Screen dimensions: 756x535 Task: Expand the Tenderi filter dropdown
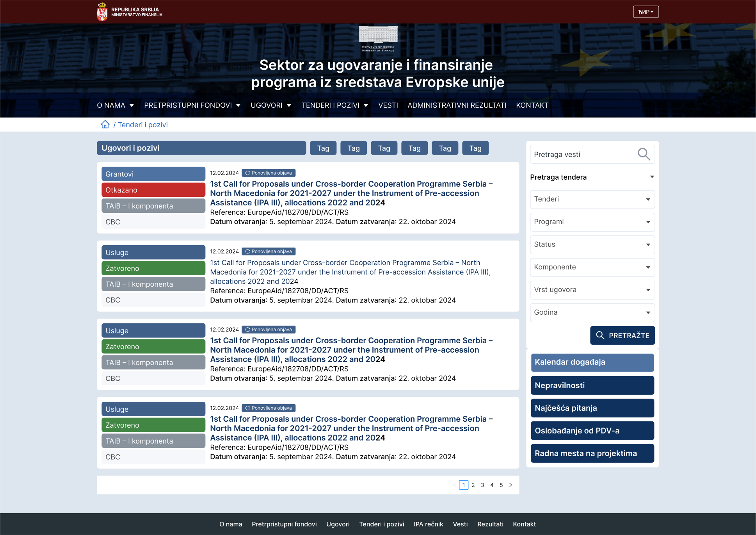(592, 199)
